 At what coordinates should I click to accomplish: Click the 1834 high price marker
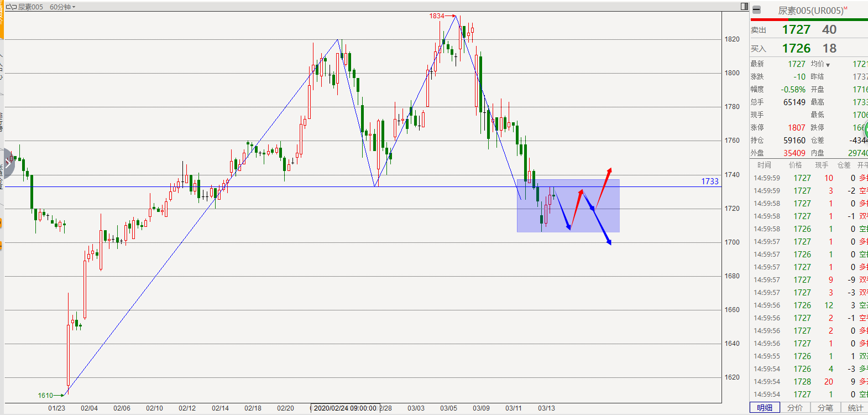[x=437, y=16]
